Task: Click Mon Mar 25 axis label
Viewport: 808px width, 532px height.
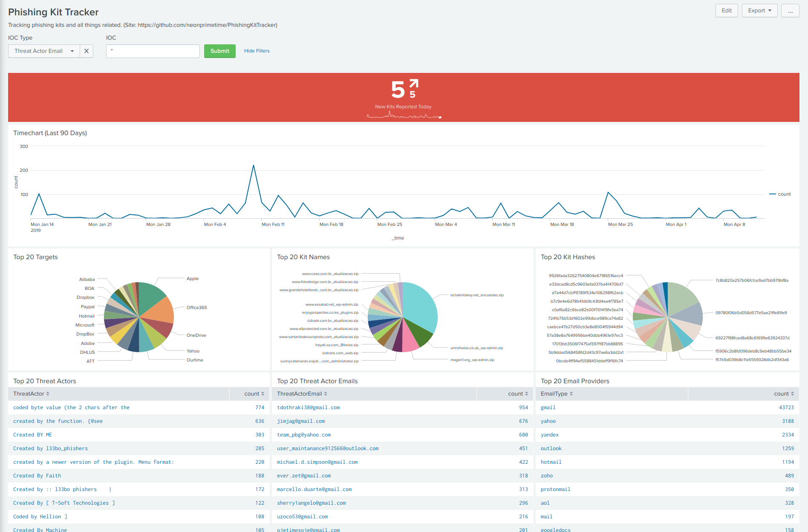Action: pyautogui.click(x=620, y=225)
